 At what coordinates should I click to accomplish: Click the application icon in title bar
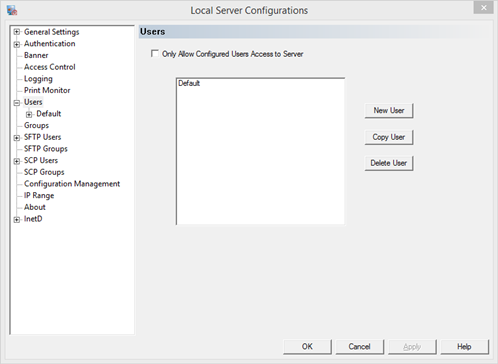coord(12,10)
